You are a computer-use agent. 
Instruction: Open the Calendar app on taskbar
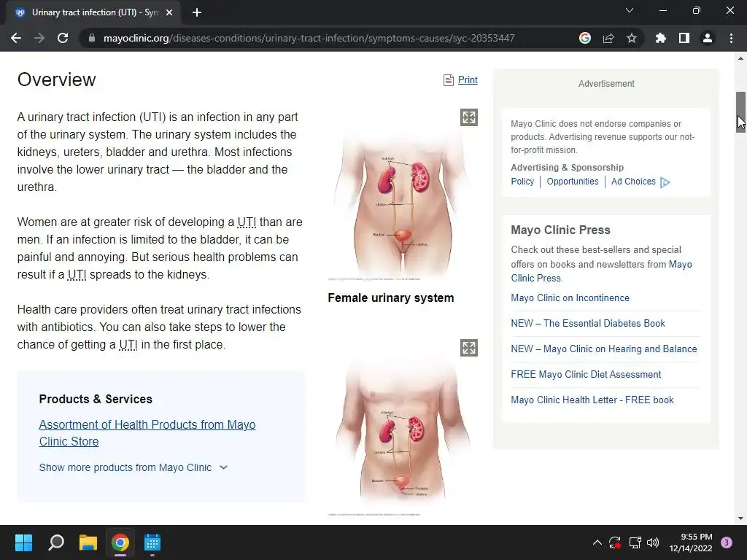(x=152, y=542)
